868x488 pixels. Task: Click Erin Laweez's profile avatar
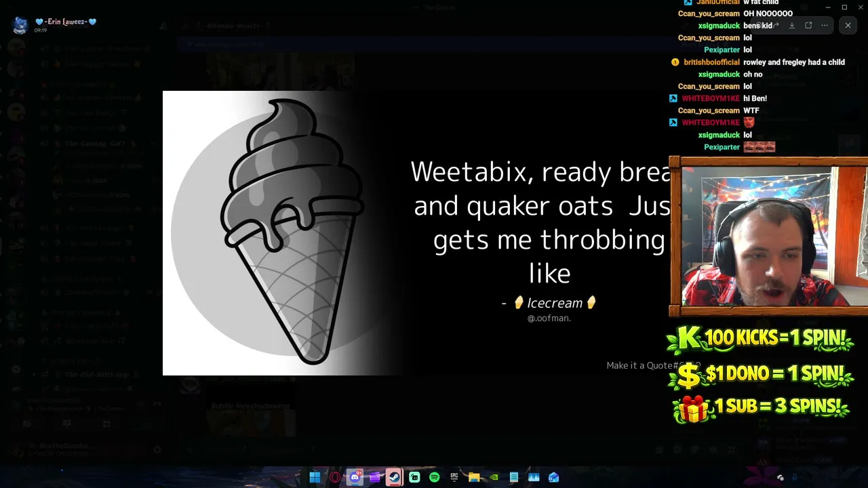point(20,25)
